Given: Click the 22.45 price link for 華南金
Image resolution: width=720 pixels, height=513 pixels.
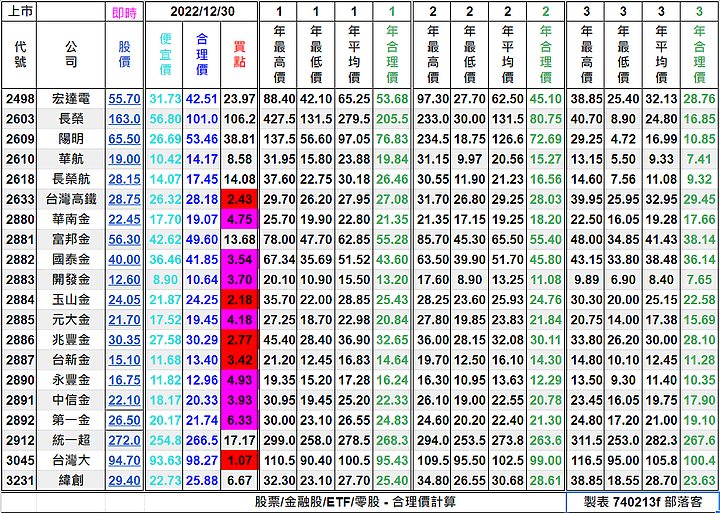Looking at the screenshot, I should (124, 220).
